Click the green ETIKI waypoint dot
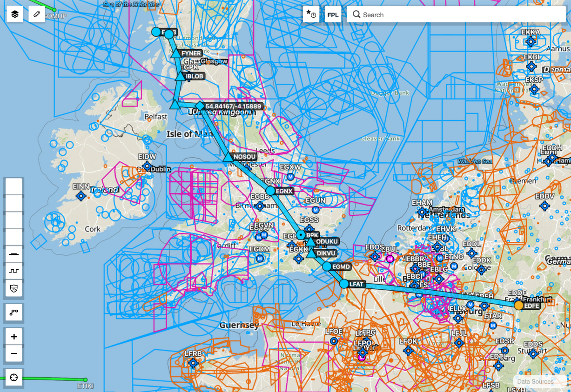The width and height of the screenshot is (571, 392). coord(85,380)
